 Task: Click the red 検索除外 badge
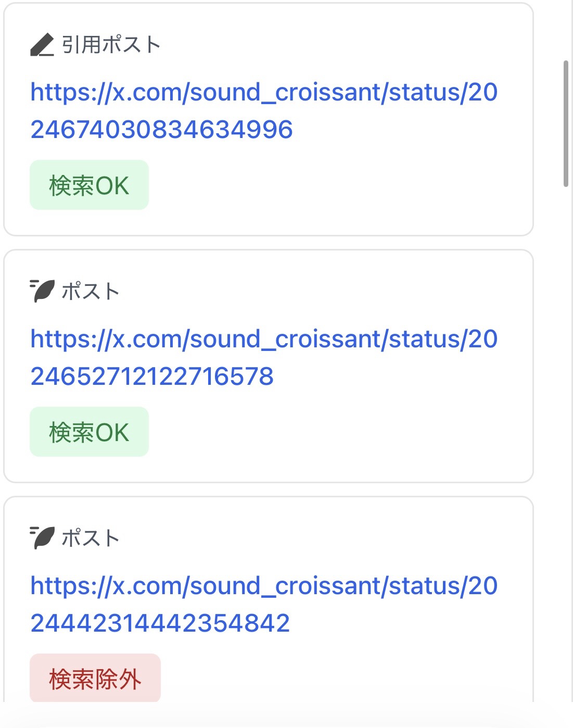(95, 679)
